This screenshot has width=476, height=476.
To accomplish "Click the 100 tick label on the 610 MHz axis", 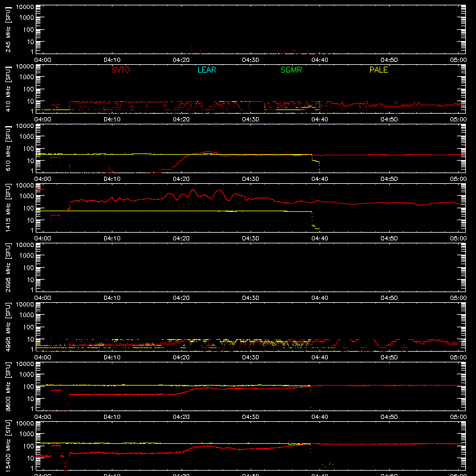I will coord(29,149).
